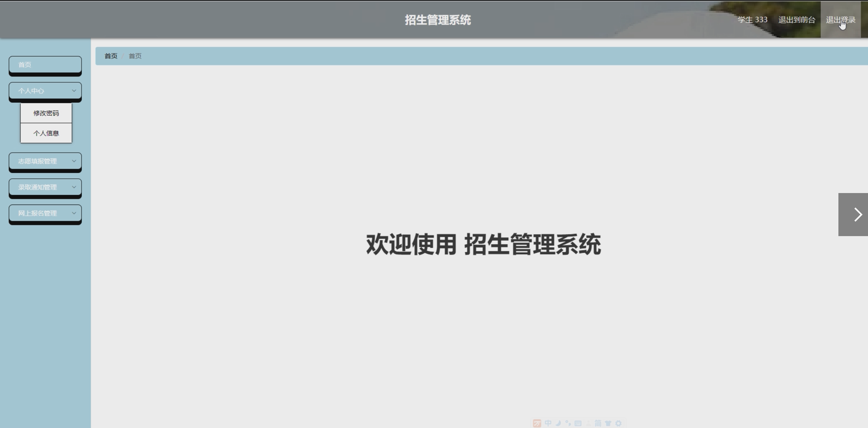Click 退出到前台 in header
Screen dimensions: 868x428
[x=797, y=20]
